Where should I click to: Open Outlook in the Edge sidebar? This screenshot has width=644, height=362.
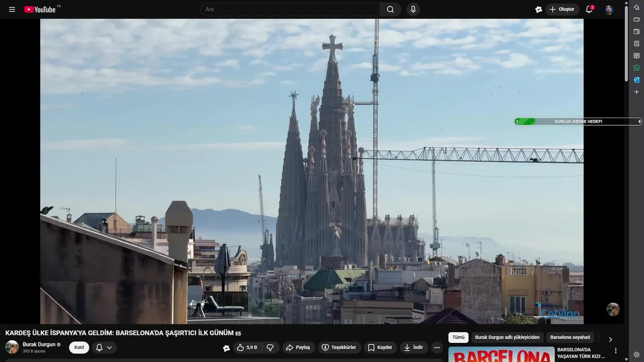click(x=636, y=80)
